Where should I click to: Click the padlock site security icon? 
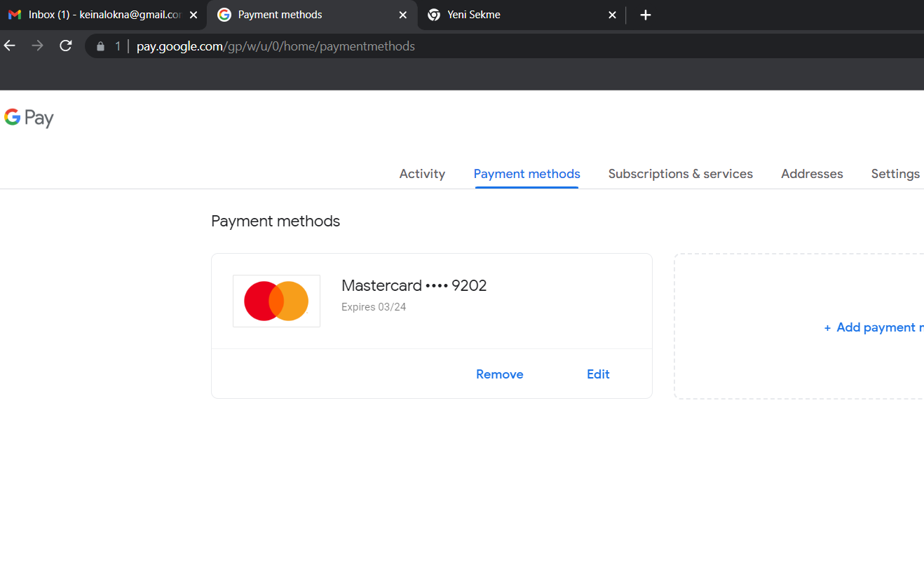click(x=100, y=46)
